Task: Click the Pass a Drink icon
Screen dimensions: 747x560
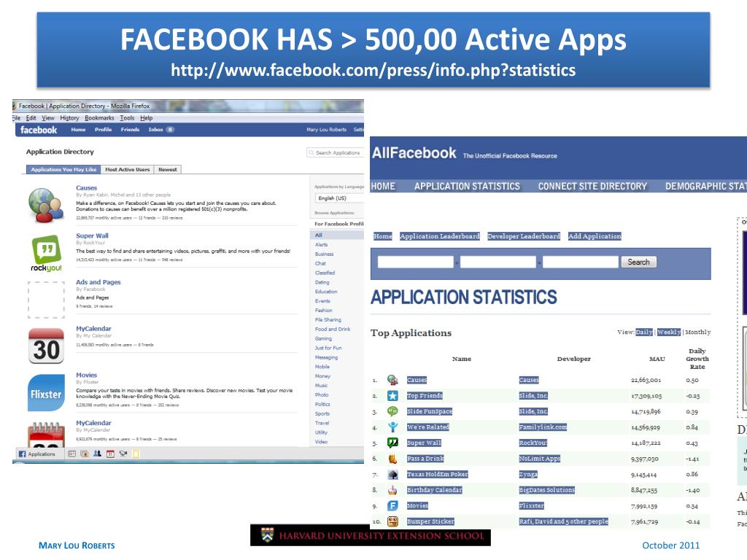Action: pos(392,459)
